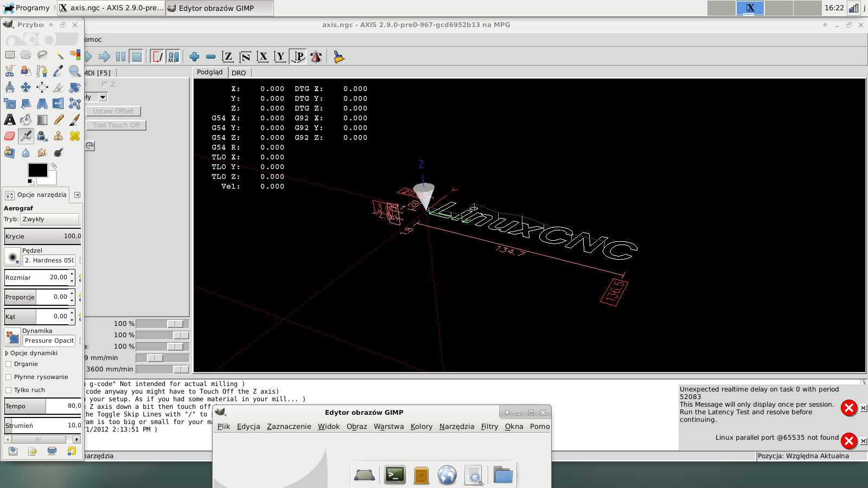Click the Rozmiar value stepper arrows
This screenshot has height=488, width=868.
[x=72, y=277]
